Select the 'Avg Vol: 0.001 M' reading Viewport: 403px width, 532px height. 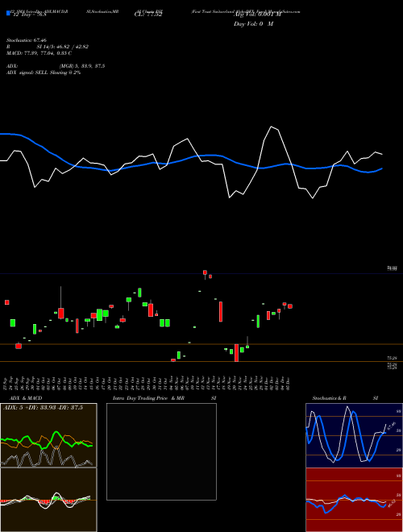(x=257, y=15)
